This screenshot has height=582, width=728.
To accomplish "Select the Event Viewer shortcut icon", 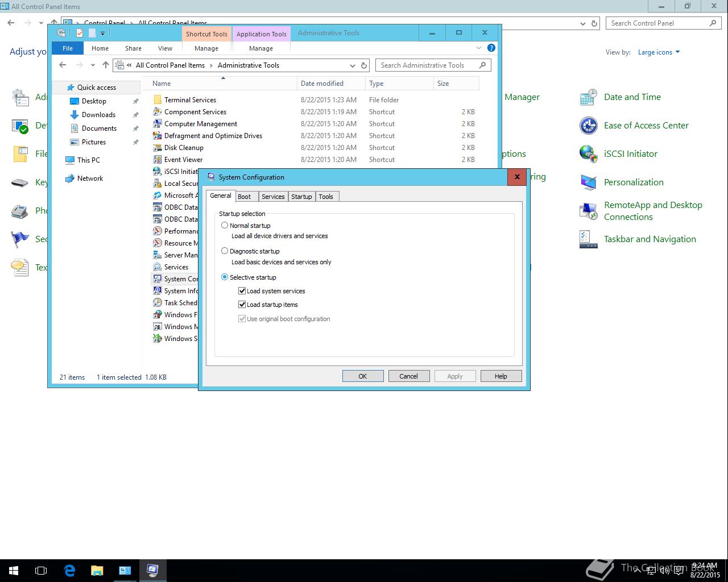I will click(x=158, y=160).
